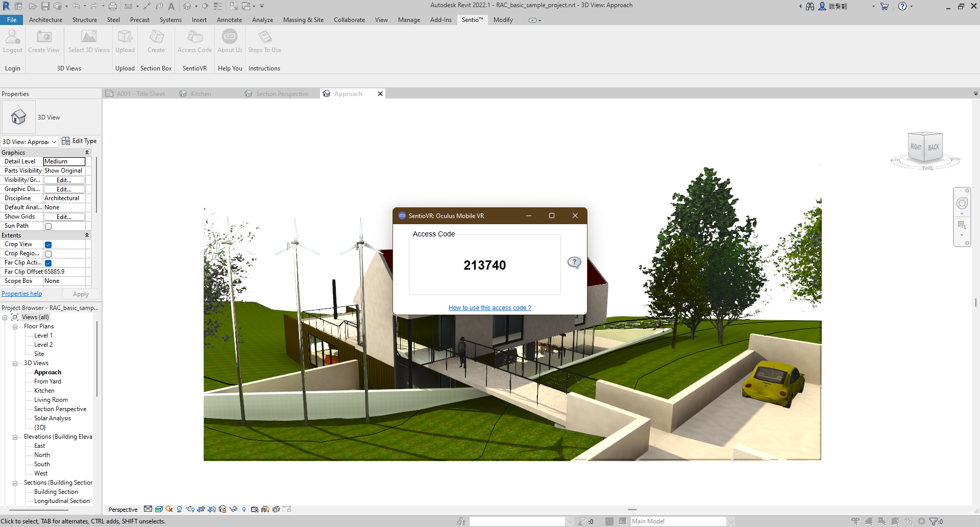980x527 pixels.
Task: Click the Open file icon in quick access toolbar
Action: point(33,6)
